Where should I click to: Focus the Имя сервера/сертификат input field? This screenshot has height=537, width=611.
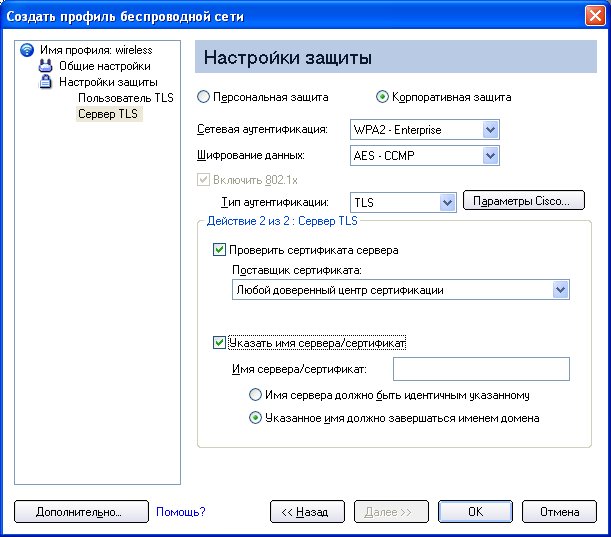coord(481,369)
